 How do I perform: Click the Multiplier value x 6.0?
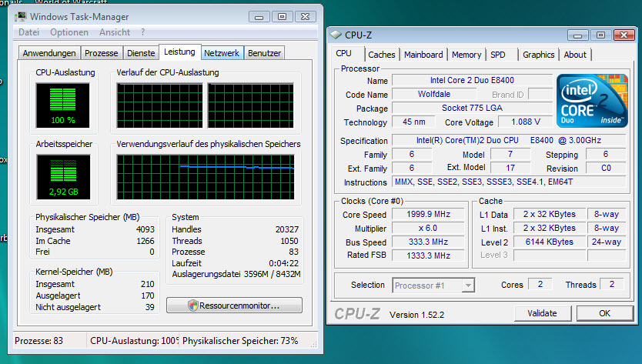(x=428, y=228)
